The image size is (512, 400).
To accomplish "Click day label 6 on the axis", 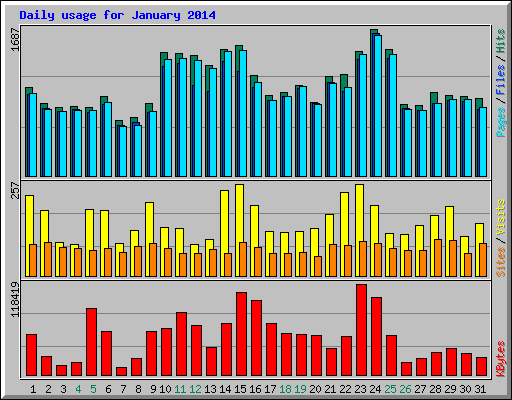I will click(108, 389).
